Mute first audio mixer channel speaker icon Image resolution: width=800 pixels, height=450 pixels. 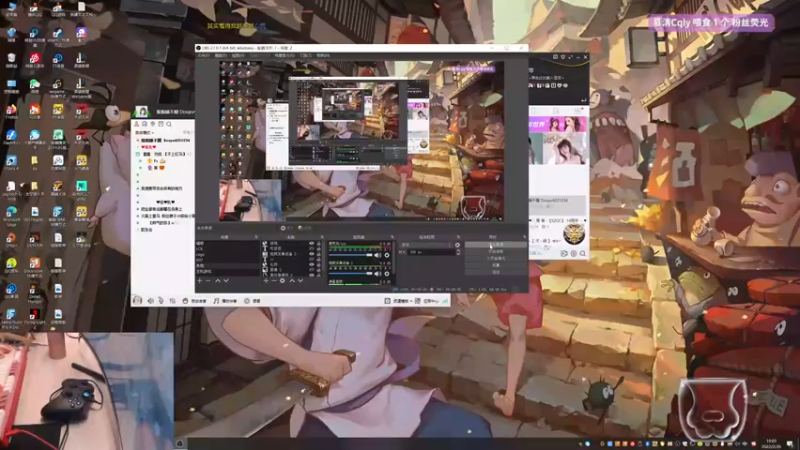coord(378,255)
